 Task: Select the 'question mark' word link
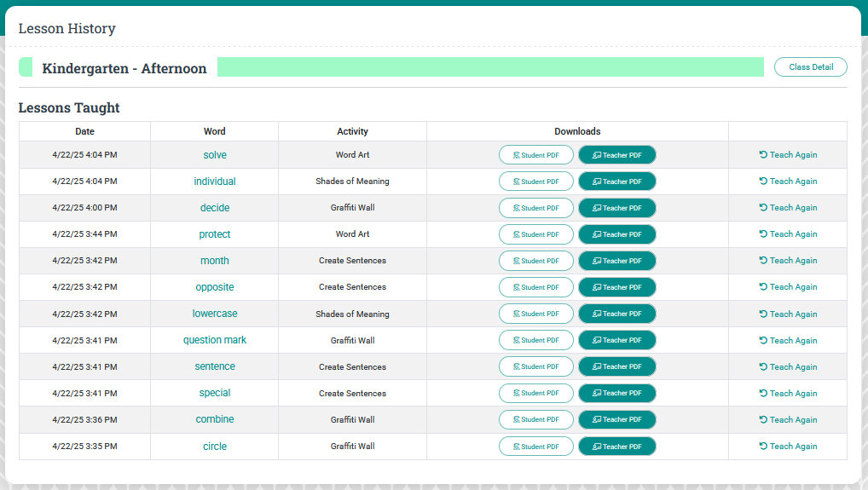[x=215, y=340]
